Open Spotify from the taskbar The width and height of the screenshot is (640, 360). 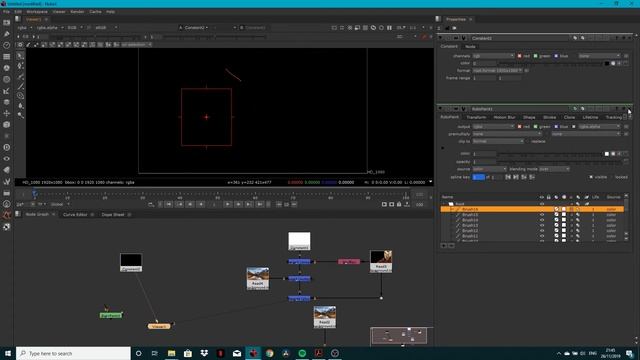(x=302, y=353)
